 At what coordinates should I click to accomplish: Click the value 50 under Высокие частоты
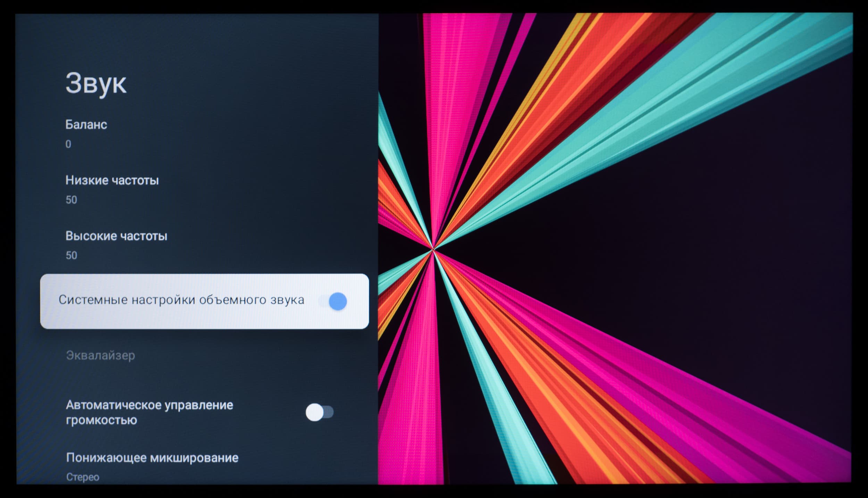71,255
